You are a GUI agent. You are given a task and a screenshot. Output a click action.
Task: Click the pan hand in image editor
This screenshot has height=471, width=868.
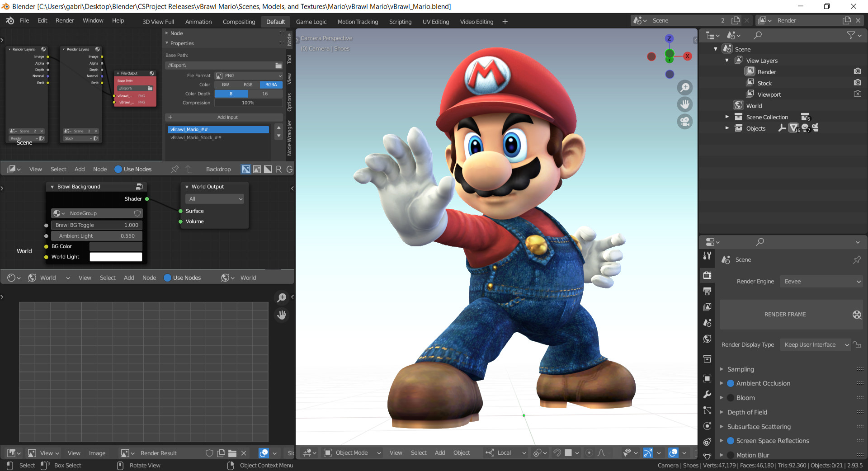(282, 315)
